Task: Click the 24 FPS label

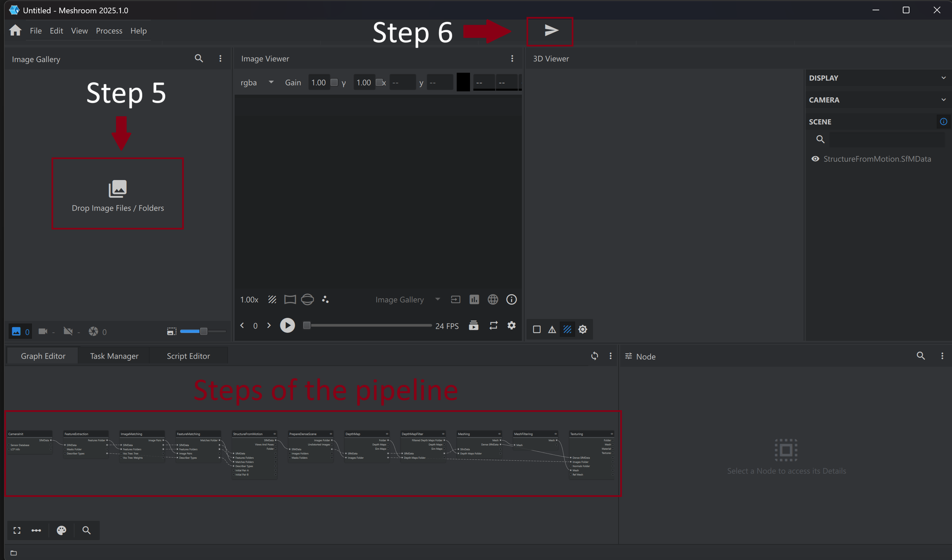Action: click(x=447, y=326)
